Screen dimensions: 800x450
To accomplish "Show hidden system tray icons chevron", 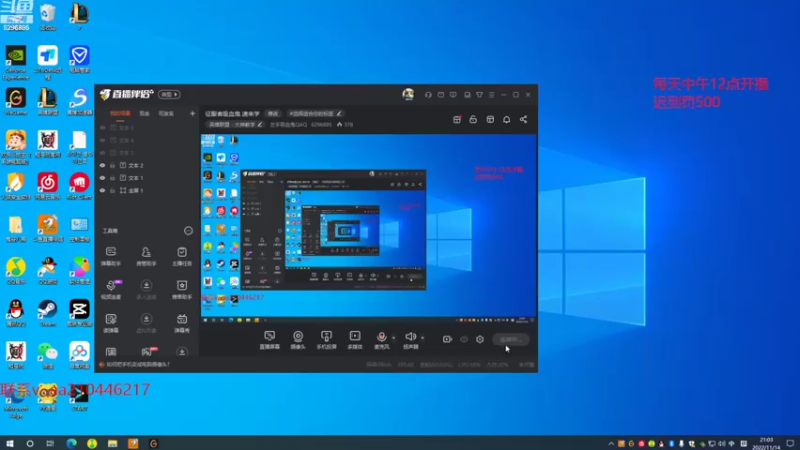I will point(611,444).
